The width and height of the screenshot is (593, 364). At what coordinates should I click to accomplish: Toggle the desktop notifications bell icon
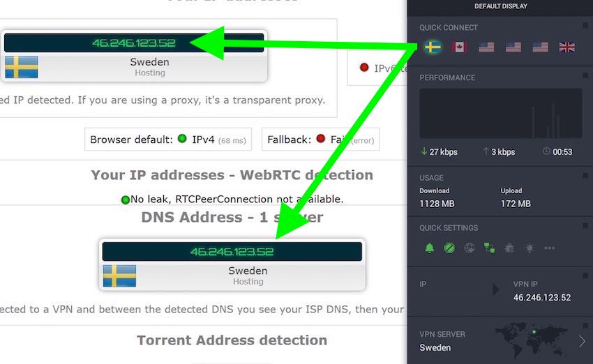coord(430,248)
